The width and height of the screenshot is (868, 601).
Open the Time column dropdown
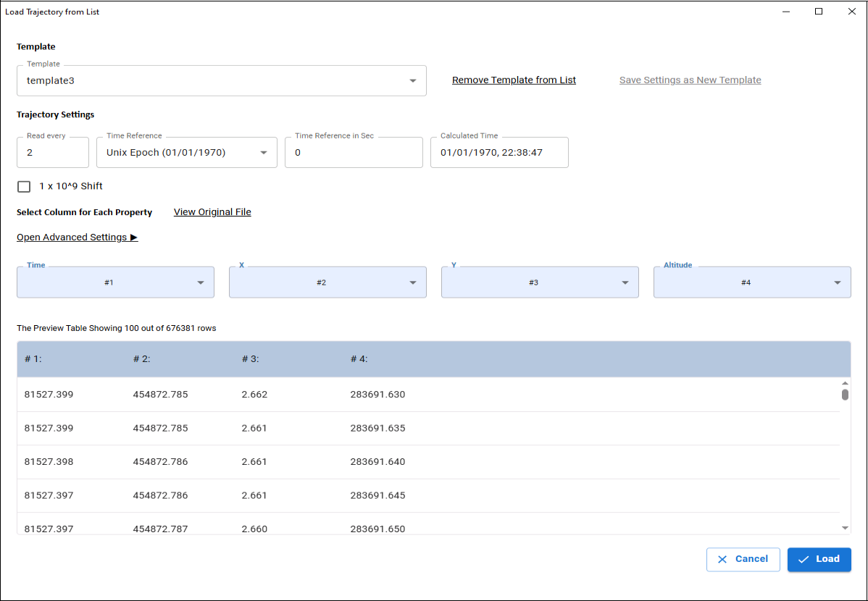click(116, 282)
